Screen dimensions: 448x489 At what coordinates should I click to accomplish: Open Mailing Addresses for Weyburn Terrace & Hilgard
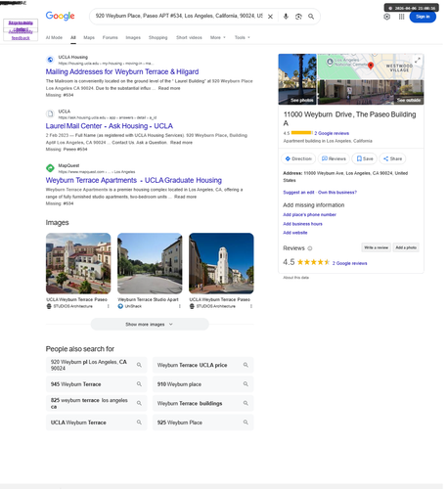pyautogui.click(x=122, y=71)
